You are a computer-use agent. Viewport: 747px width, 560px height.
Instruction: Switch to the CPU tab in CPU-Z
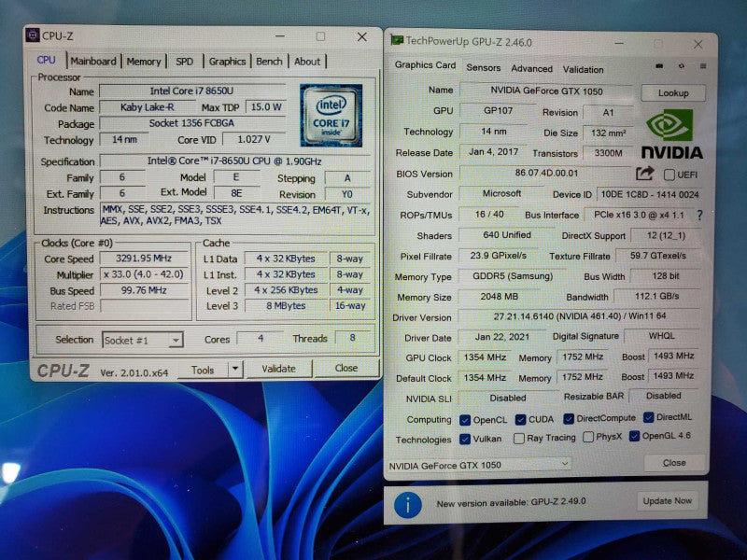point(46,60)
